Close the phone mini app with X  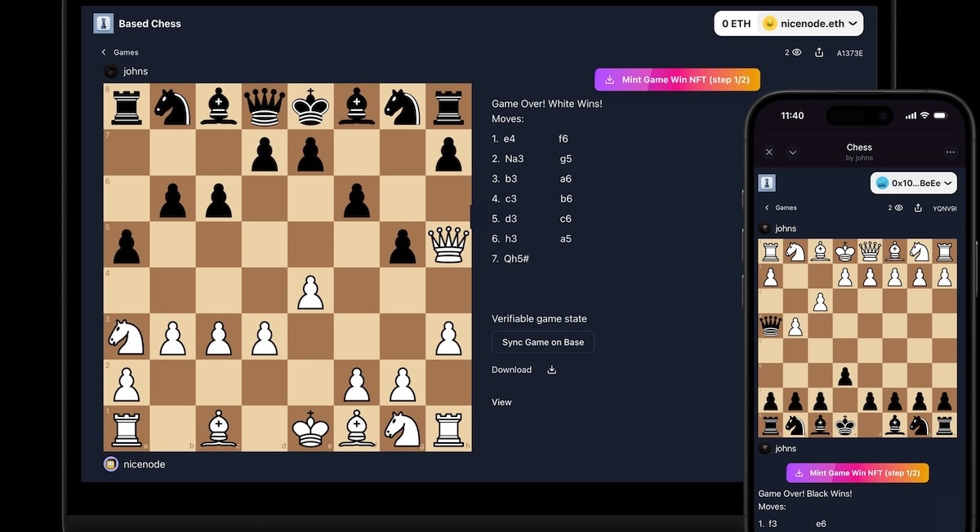[x=769, y=152]
